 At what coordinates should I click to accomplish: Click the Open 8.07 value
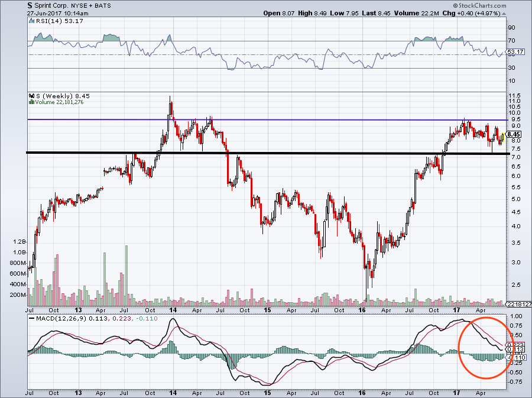click(278, 14)
